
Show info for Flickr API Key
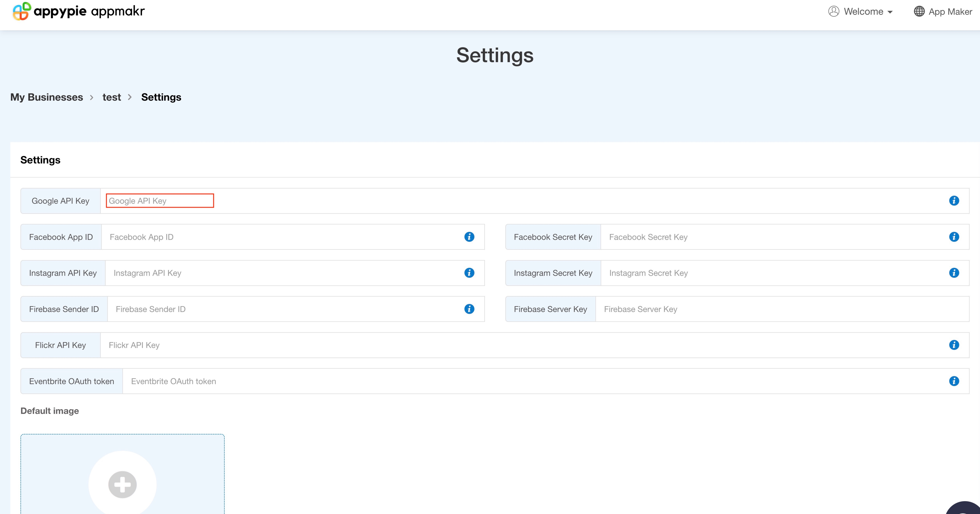(954, 345)
